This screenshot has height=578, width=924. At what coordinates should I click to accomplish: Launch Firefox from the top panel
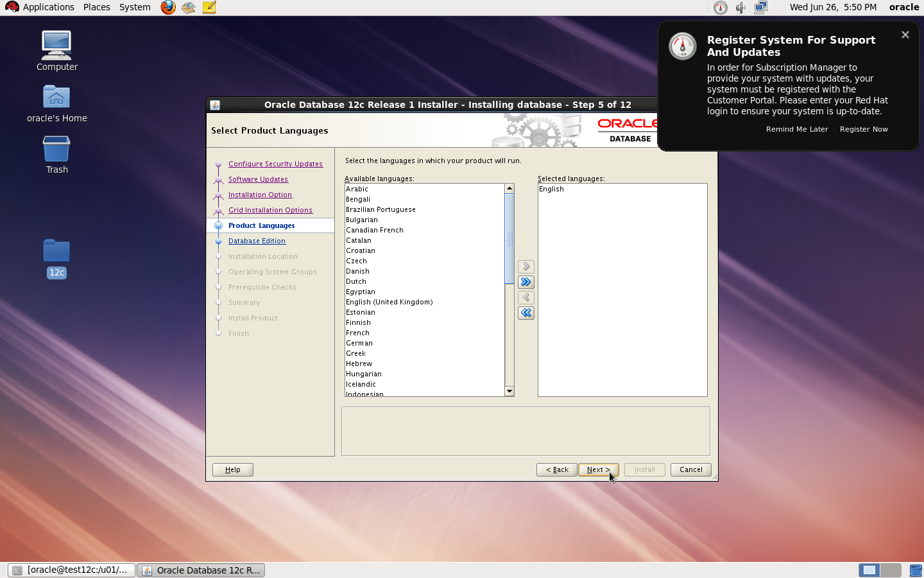(168, 8)
